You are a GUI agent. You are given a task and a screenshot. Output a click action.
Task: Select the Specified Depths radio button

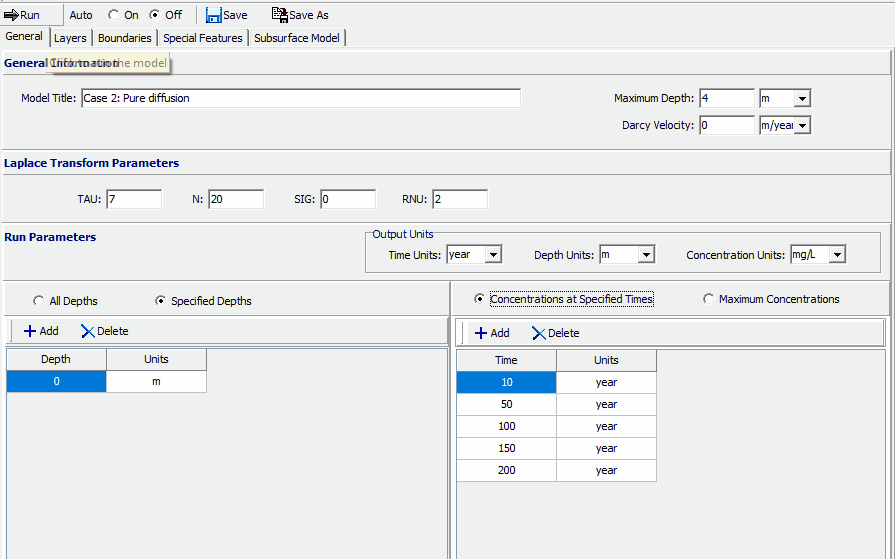click(161, 301)
